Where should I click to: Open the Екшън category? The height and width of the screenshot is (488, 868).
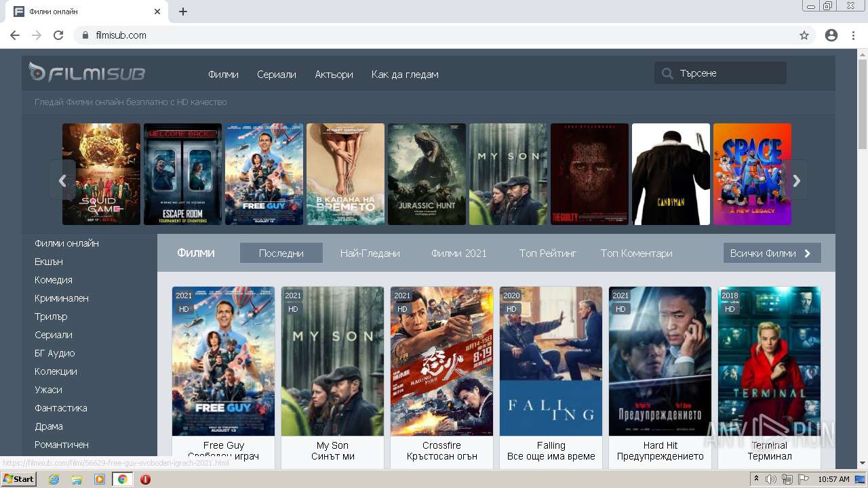coord(49,262)
